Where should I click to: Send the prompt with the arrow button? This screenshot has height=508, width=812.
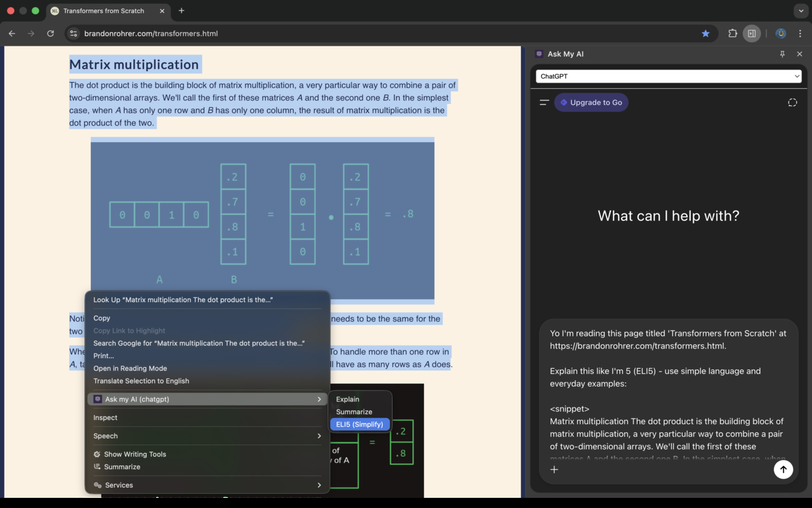tap(783, 469)
